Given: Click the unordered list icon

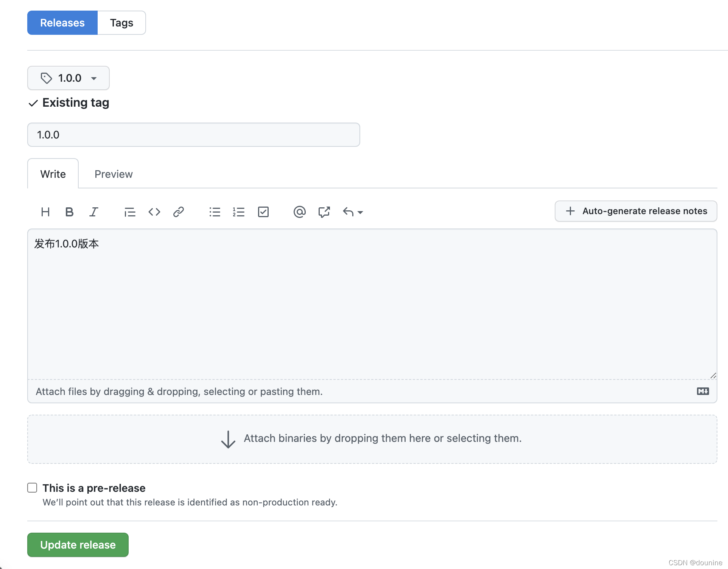Looking at the screenshot, I should [x=215, y=211].
